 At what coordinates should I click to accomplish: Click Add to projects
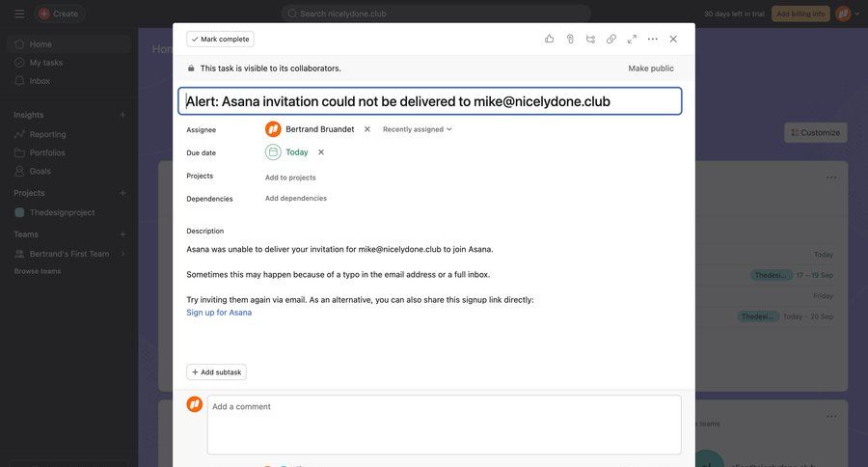point(290,178)
